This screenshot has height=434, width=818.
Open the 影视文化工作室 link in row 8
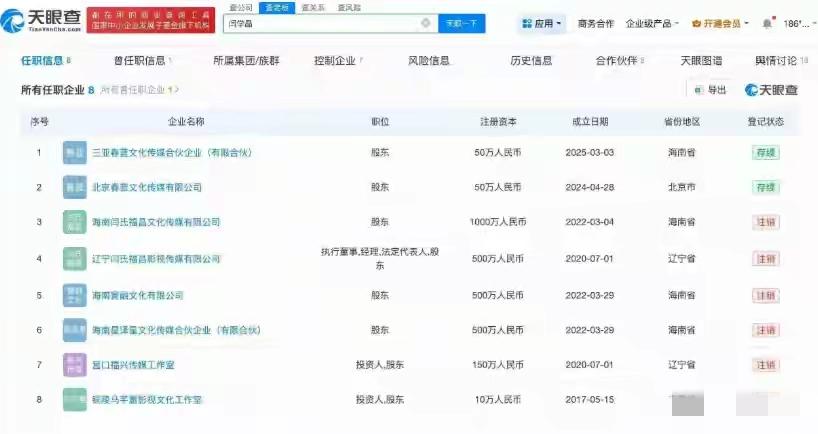[x=147, y=400]
